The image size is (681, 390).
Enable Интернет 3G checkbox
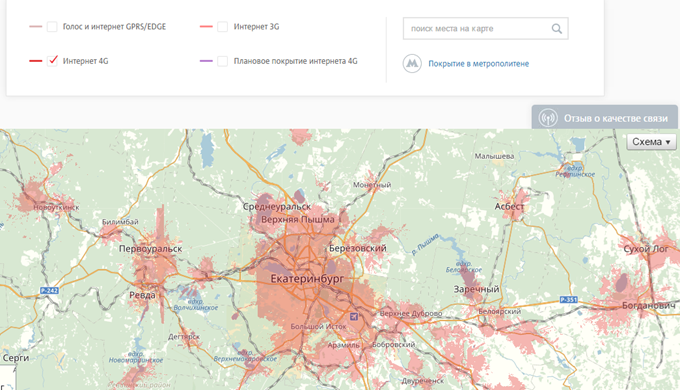point(222,27)
